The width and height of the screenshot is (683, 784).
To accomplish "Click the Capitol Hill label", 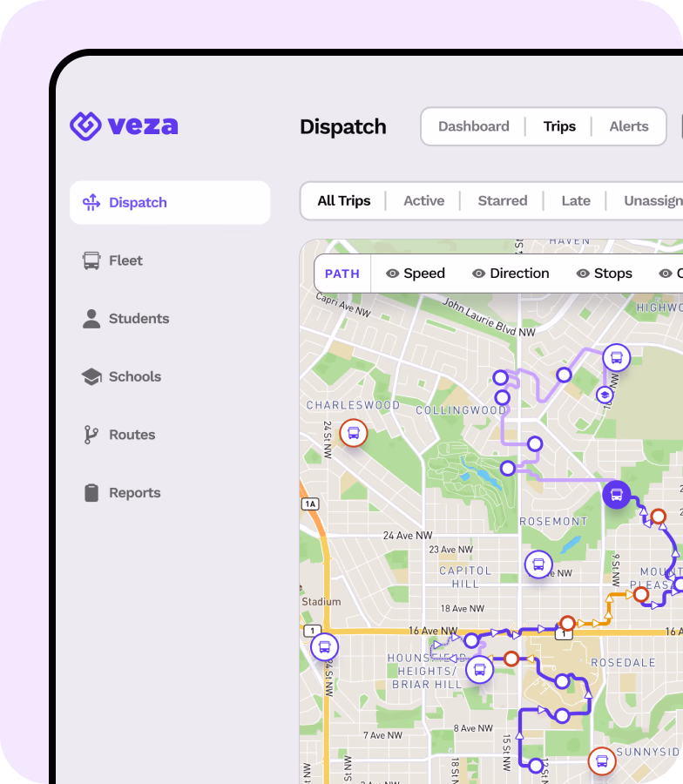I will [x=465, y=577].
